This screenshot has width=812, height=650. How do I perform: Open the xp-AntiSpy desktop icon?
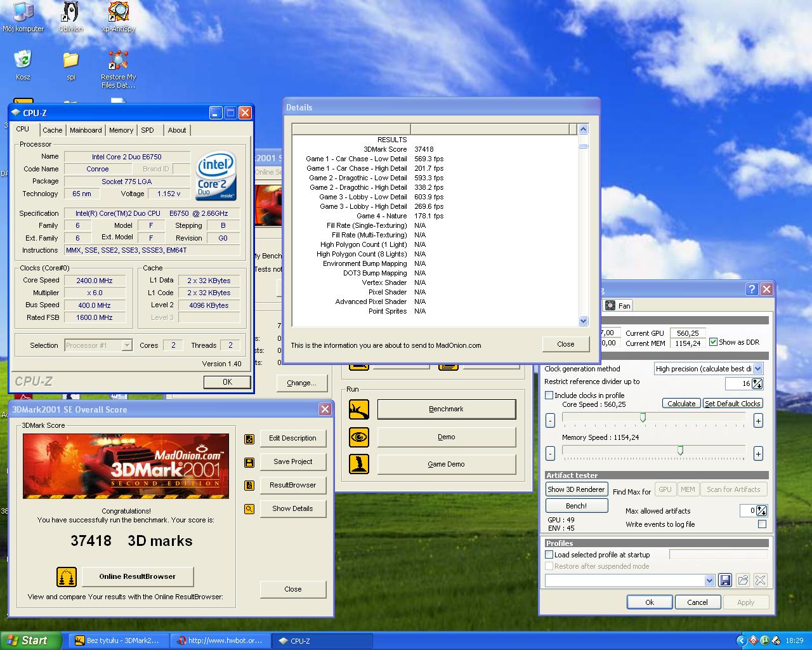coord(119,17)
